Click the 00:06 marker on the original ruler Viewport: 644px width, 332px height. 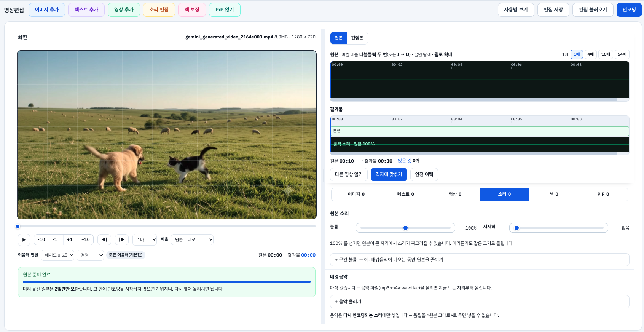[516, 65]
